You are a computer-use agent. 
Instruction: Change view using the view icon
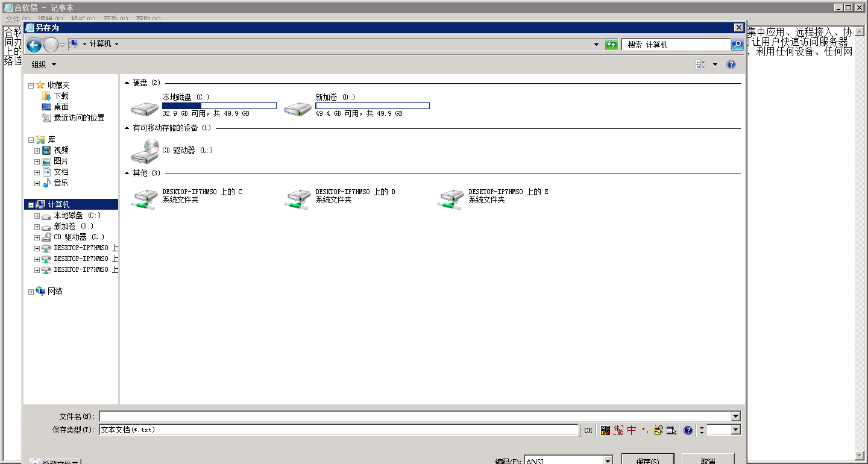pos(700,64)
